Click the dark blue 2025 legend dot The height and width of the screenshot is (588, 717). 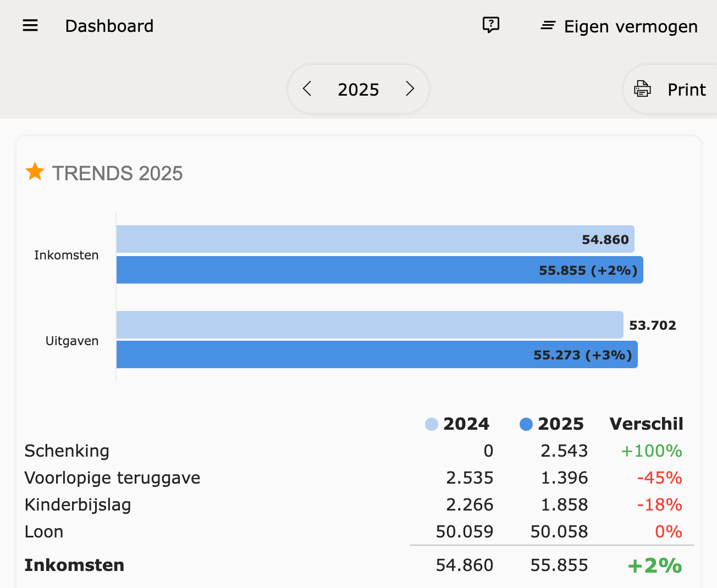pos(526,424)
